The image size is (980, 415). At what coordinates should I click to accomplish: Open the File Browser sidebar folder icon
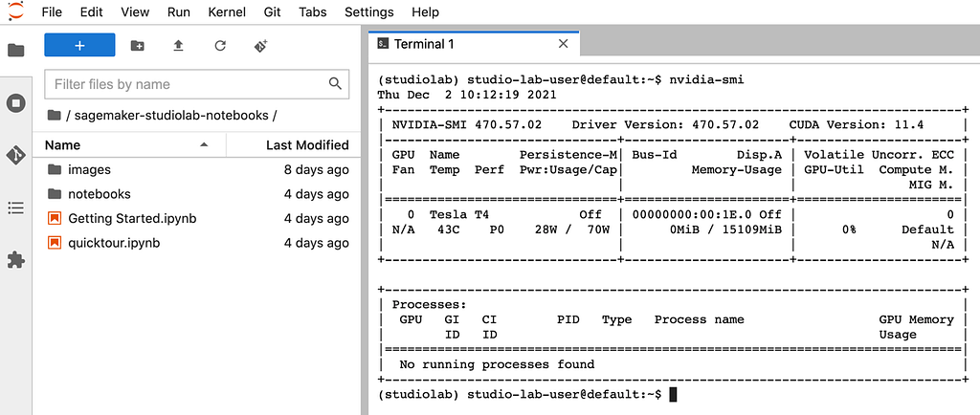pyautogui.click(x=15, y=51)
